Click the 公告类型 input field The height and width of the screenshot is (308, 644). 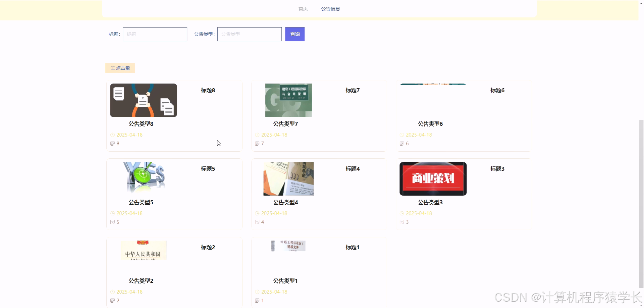point(249,34)
